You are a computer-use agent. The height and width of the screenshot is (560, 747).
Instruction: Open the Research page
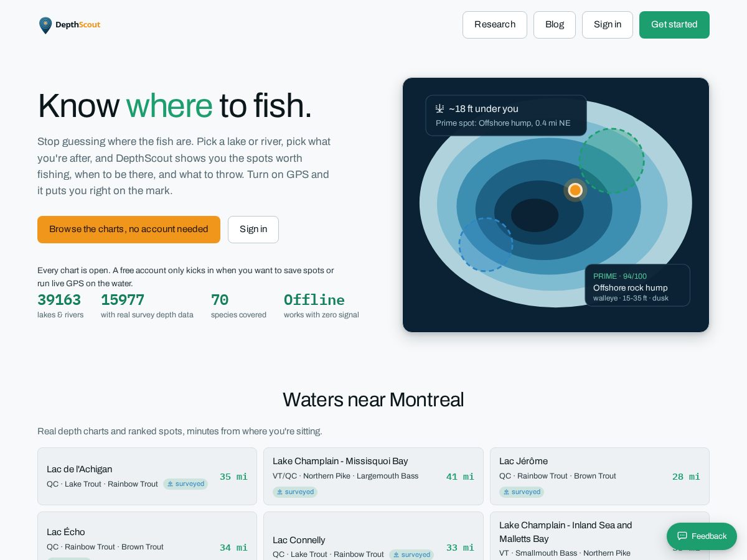pos(495,25)
